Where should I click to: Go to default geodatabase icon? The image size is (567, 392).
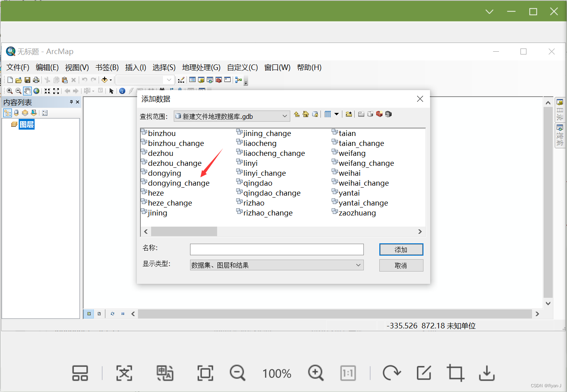[x=315, y=114]
